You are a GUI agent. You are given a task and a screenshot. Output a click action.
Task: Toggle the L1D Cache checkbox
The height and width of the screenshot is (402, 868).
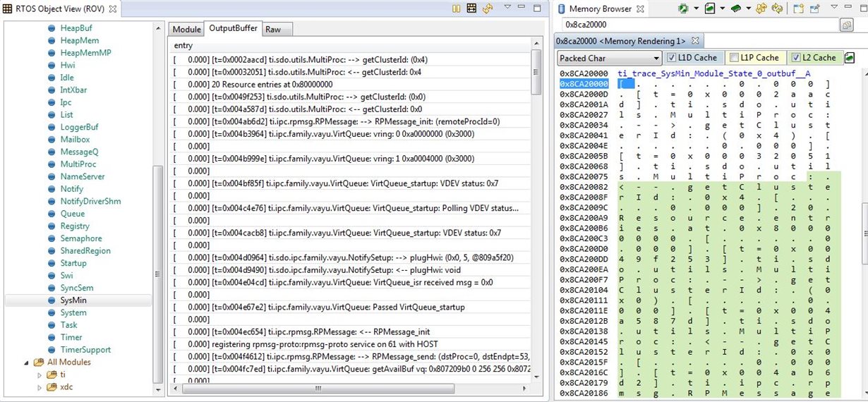pos(671,58)
